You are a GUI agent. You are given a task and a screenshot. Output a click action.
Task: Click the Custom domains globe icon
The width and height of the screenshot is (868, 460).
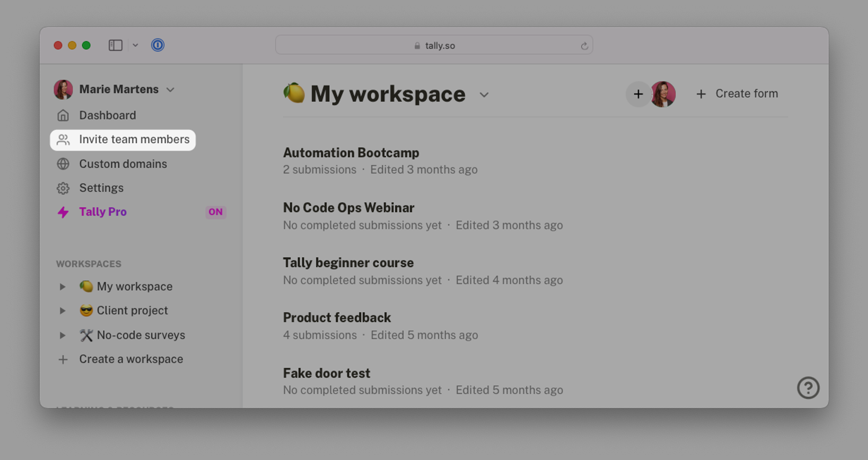[x=63, y=164]
